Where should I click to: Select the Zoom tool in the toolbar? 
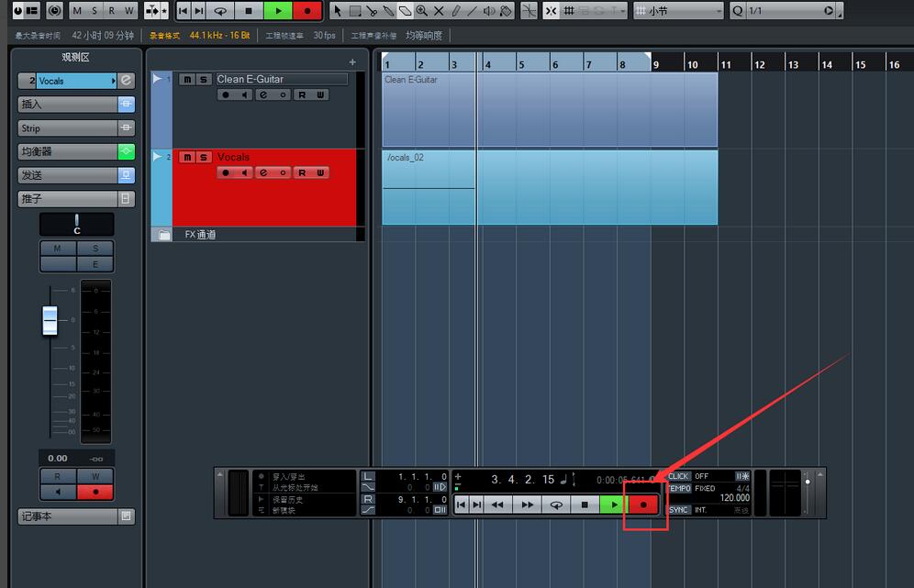(422, 11)
